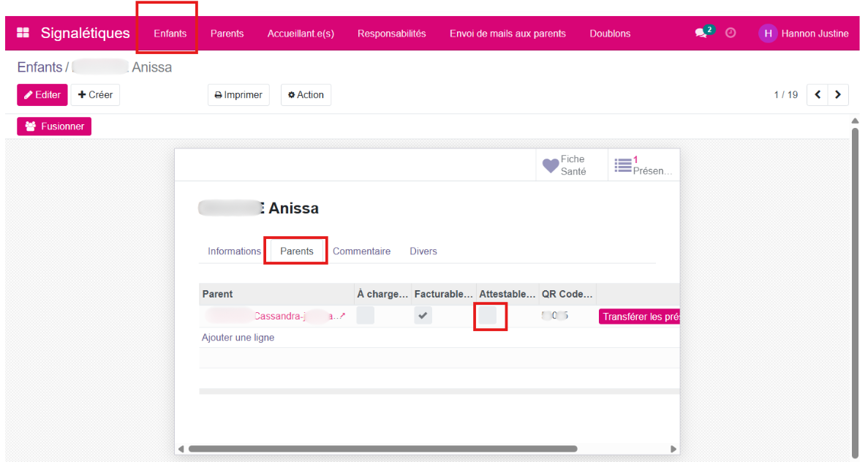The height and width of the screenshot is (462, 868).
Task: Click Ajouter une ligne link
Action: (238, 338)
